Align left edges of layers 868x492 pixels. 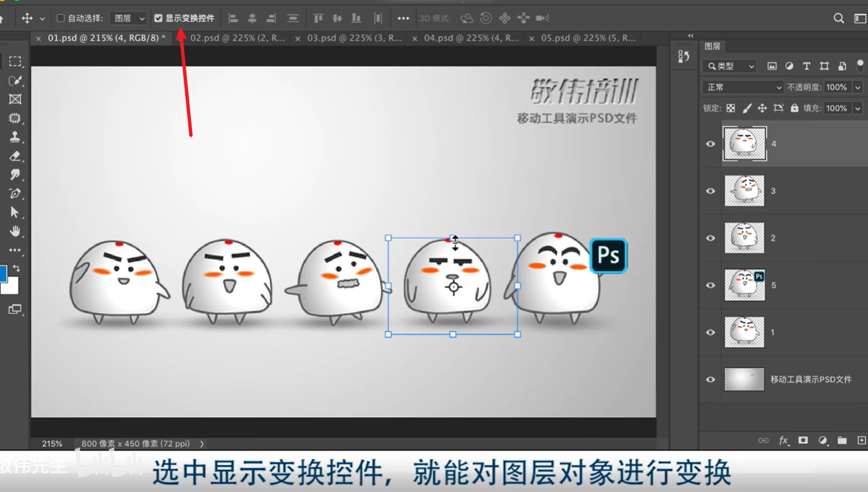(x=233, y=18)
